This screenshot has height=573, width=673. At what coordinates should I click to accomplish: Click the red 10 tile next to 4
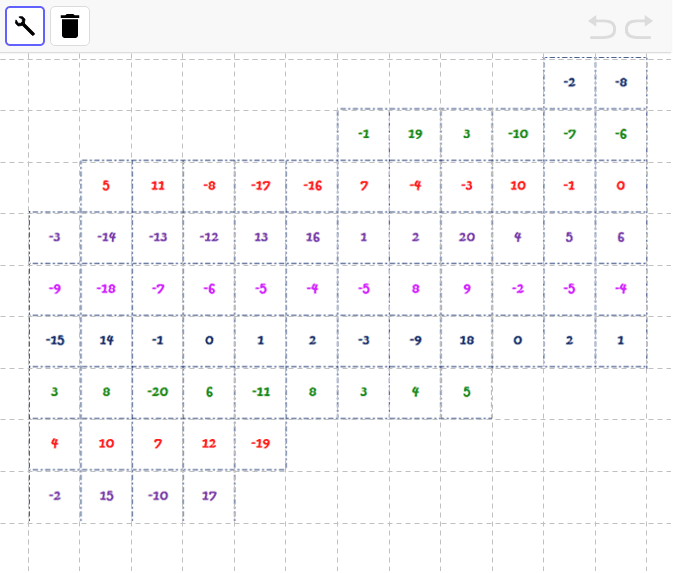(106, 443)
